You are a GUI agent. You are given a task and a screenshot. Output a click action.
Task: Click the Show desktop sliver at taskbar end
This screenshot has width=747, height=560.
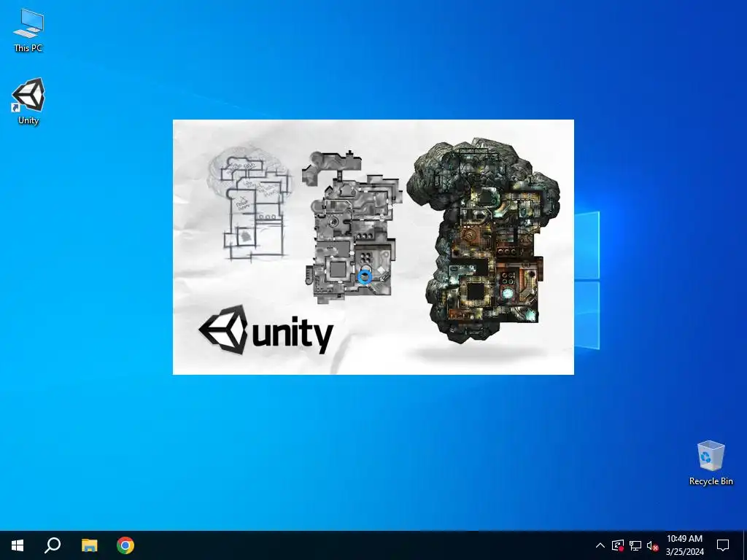(x=745, y=545)
